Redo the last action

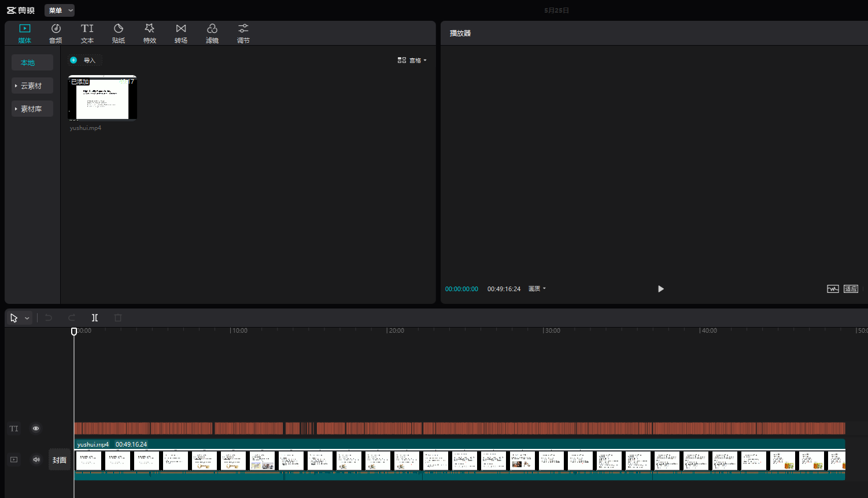72,318
